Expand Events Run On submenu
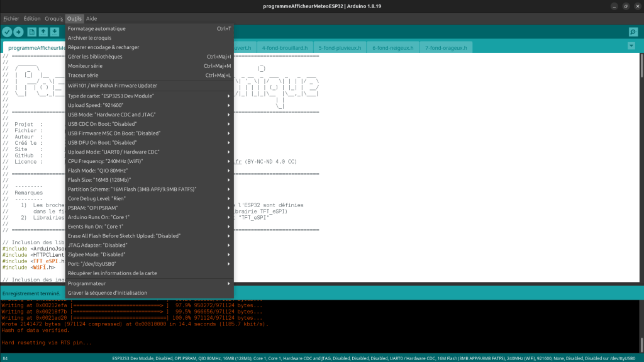The image size is (644, 362). [150, 226]
